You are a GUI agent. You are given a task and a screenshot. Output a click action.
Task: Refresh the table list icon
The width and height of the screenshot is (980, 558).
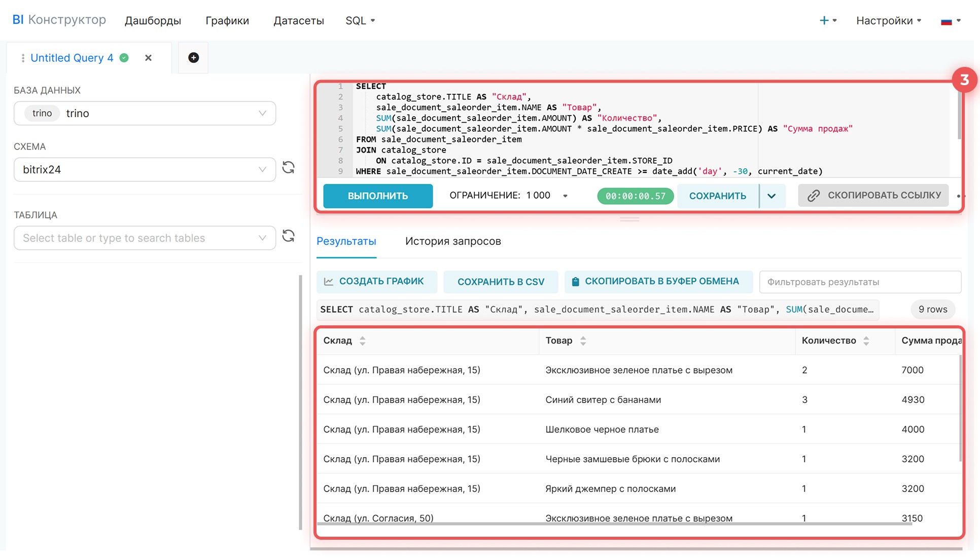pyautogui.click(x=288, y=236)
